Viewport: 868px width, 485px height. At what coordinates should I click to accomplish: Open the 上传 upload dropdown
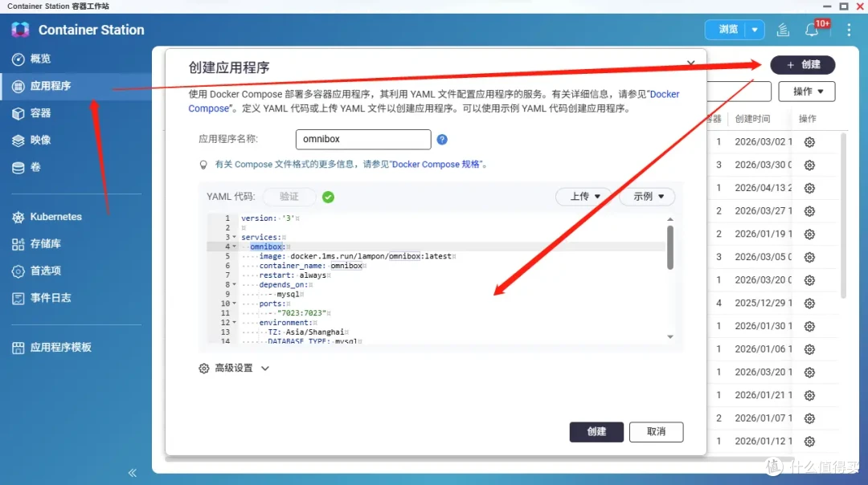[585, 196]
